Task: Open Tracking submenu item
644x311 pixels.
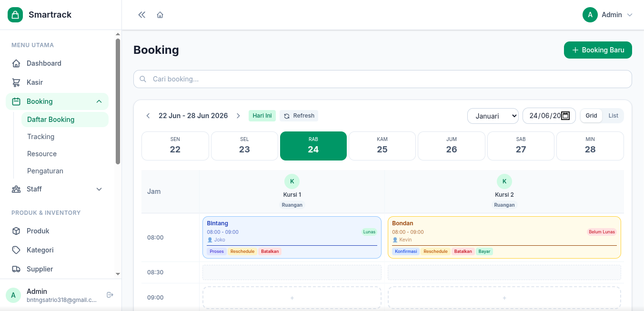Action: tap(65, 137)
